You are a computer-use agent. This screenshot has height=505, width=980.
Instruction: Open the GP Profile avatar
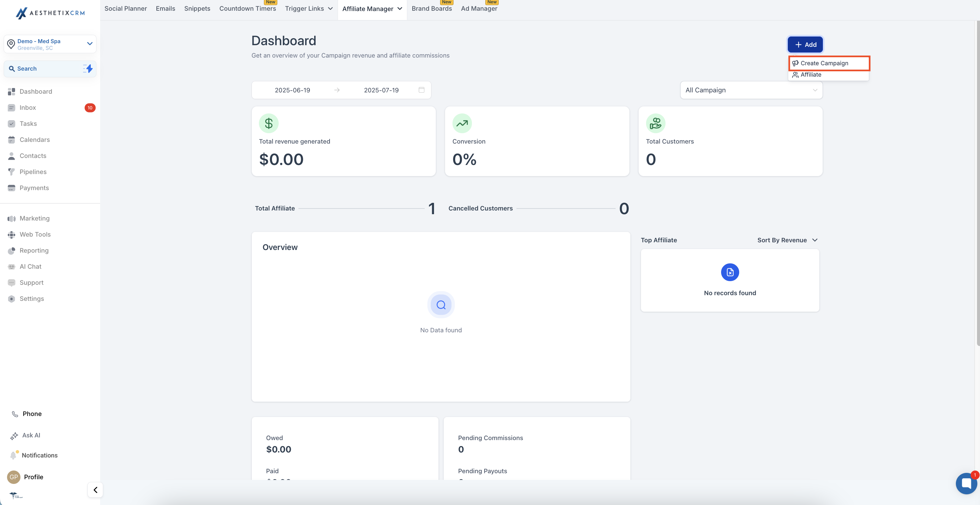click(14, 477)
